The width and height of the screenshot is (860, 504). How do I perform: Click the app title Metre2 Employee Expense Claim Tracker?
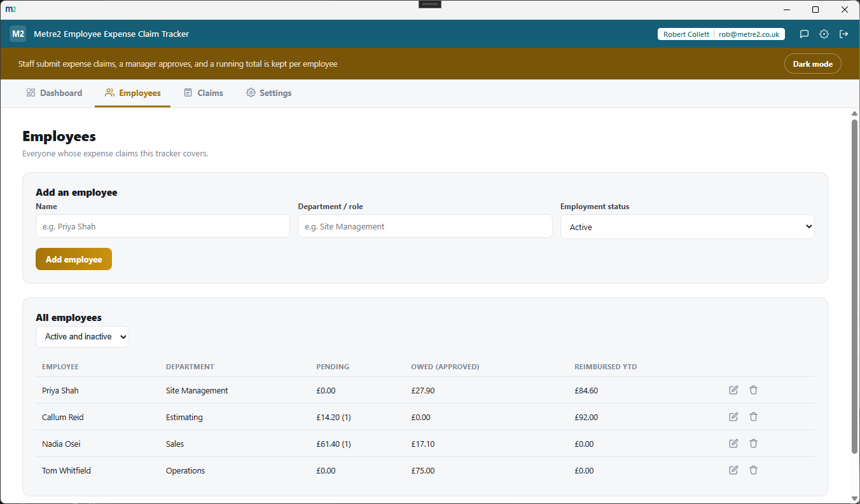point(111,34)
